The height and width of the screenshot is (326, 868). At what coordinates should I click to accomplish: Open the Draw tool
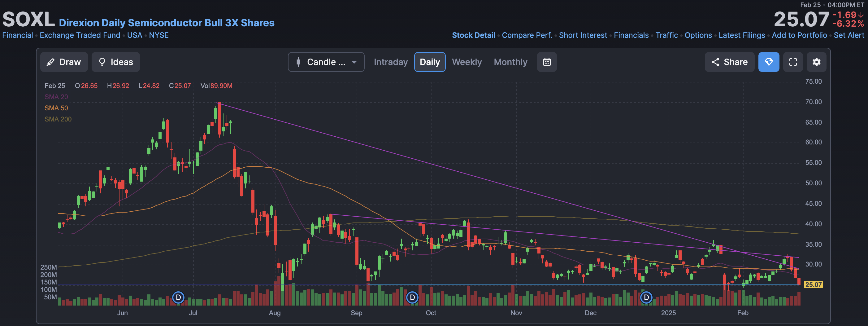point(64,62)
